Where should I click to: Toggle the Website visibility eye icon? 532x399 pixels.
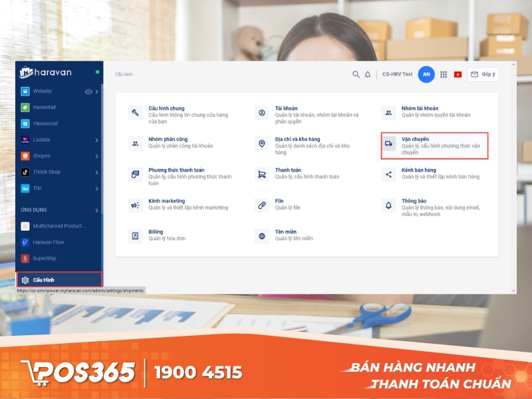(87, 91)
